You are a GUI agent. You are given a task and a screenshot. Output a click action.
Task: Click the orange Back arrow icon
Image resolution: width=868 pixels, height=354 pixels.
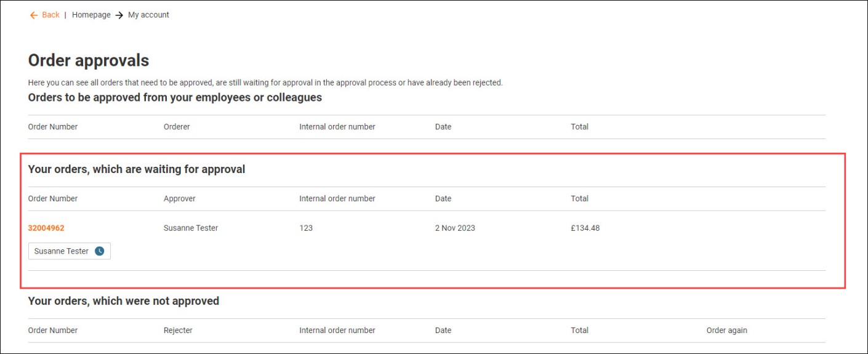pos(34,15)
